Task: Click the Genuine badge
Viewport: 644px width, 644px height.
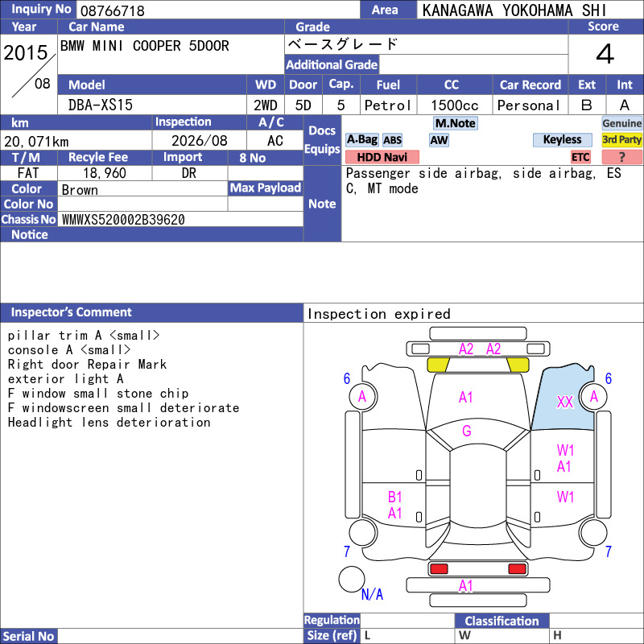Action: coord(621,123)
